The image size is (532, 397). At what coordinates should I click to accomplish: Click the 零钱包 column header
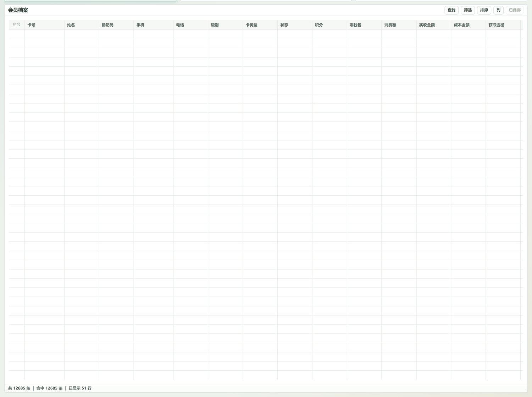pyautogui.click(x=365, y=25)
